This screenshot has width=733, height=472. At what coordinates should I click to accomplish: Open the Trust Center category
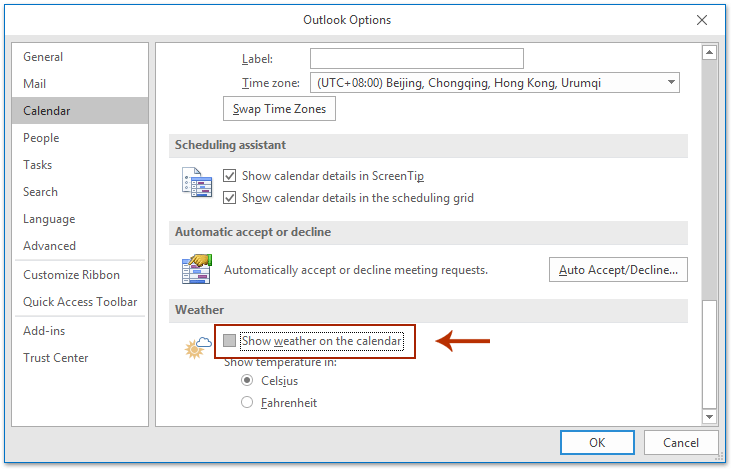[80, 358]
